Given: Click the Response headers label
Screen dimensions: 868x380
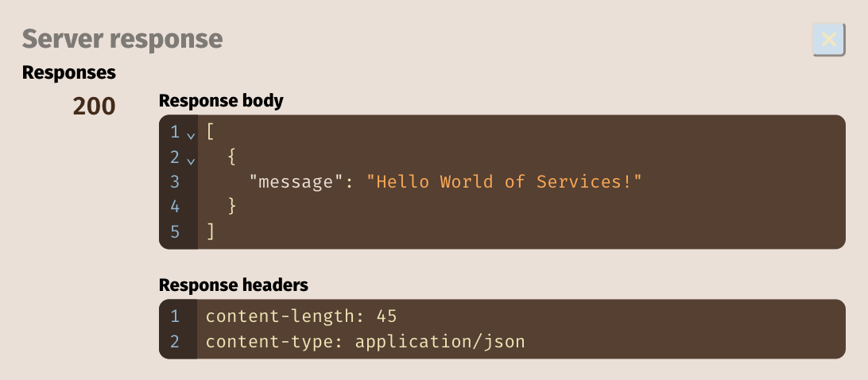Looking at the screenshot, I should coord(234,285).
